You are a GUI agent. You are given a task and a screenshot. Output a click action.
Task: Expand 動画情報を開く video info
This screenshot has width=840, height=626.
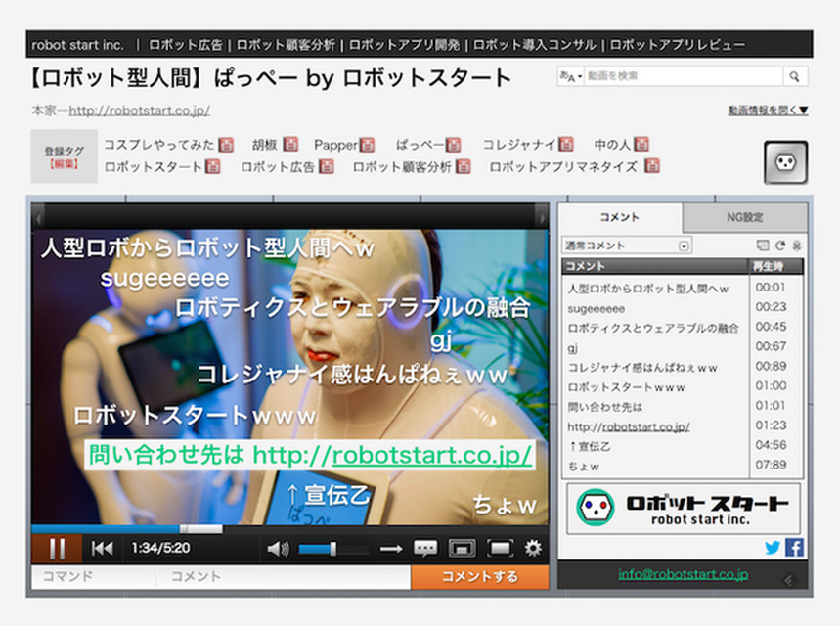pos(768,111)
